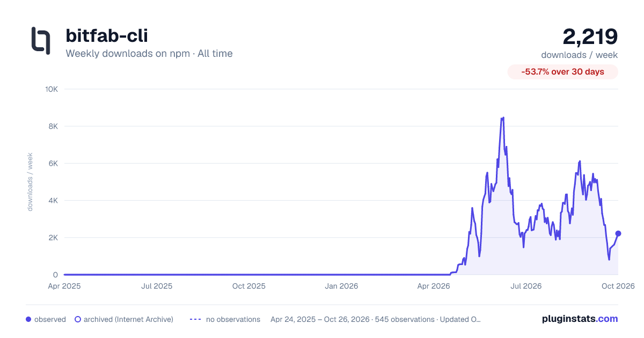Click the -53.7% over 30 days badge

point(563,72)
